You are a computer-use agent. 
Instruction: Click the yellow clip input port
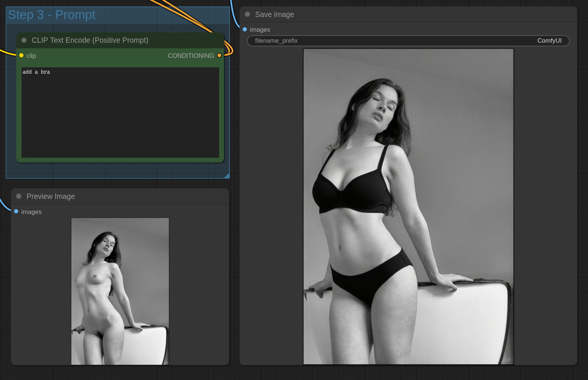click(21, 56)
